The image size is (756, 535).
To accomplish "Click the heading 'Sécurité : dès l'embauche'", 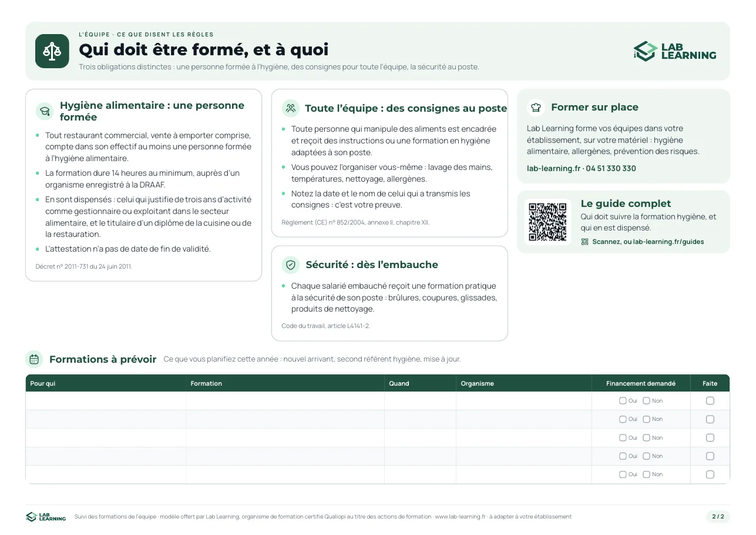I will 372,265.
